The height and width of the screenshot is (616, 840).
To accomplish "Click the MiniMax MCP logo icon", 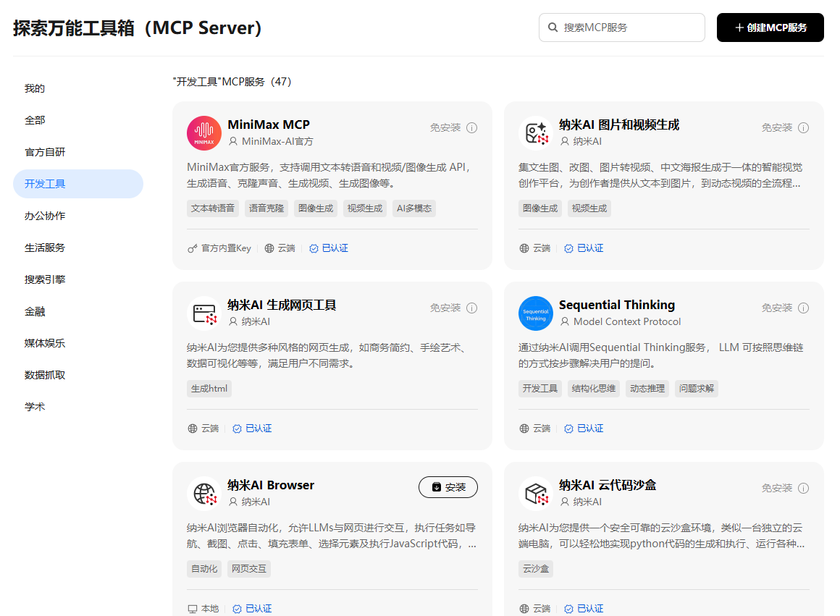I will [204, 133].
